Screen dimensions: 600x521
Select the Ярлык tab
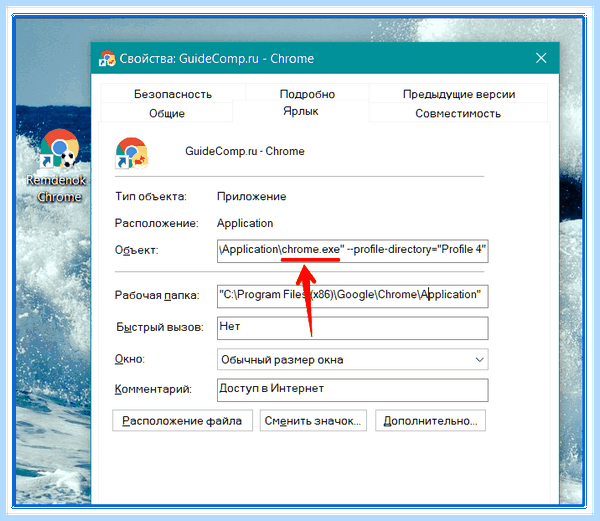[301, 111]
